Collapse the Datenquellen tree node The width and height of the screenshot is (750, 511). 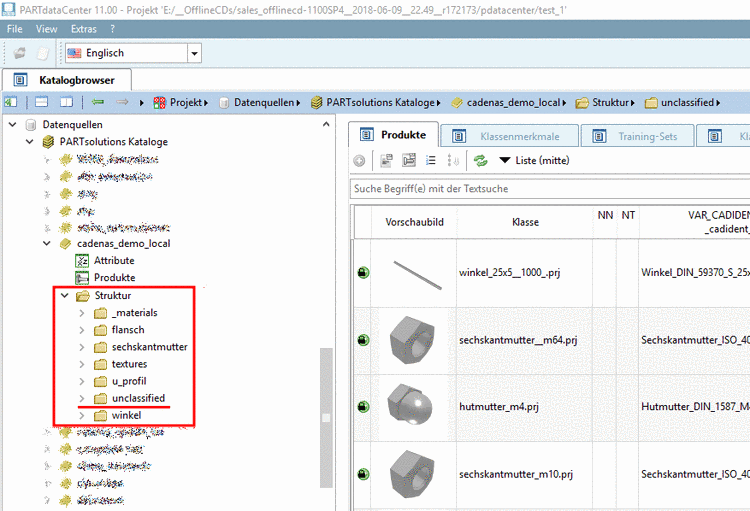[13, 125]
